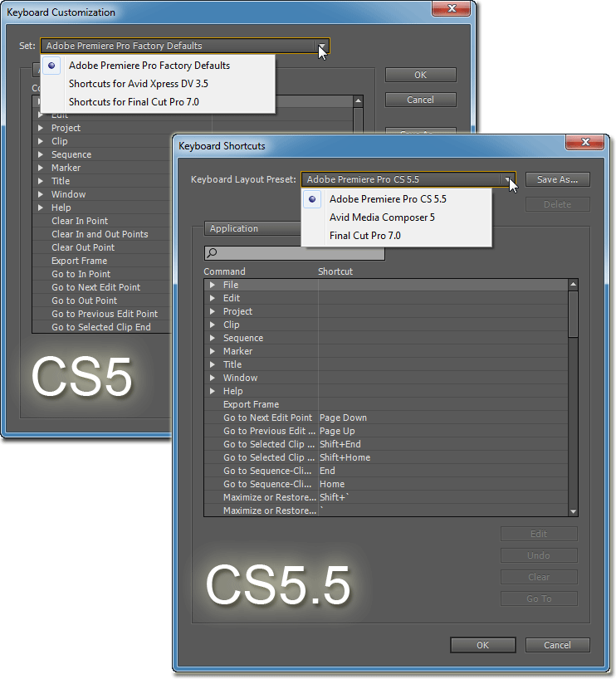This screenshot has height=679, width=616.
Task: Expand Clip in Keyboard Shortcuts list
Action: point(213,325)
